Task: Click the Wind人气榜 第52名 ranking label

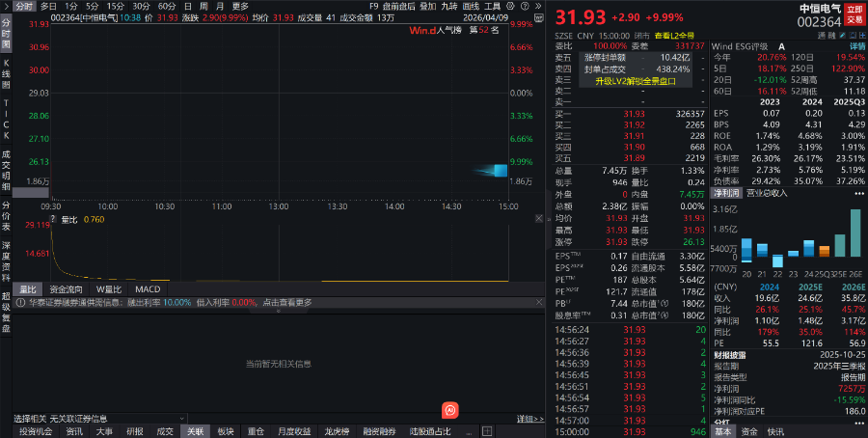Action: pyautogui.click(x=454, y=30)
